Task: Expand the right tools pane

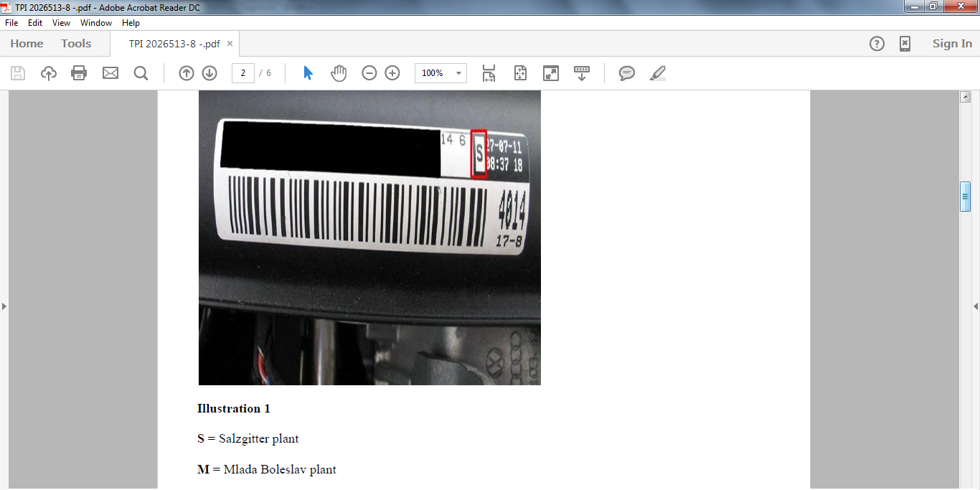Action: point(976,306)
